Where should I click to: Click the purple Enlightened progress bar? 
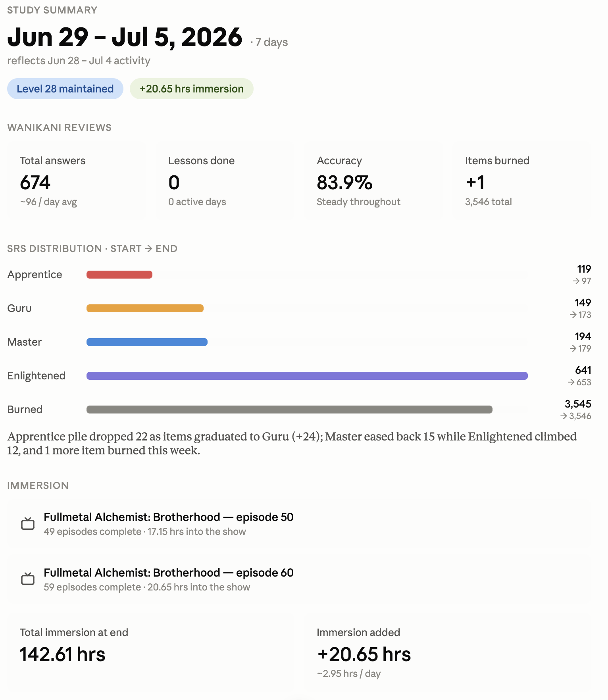[x=307, y=376]
